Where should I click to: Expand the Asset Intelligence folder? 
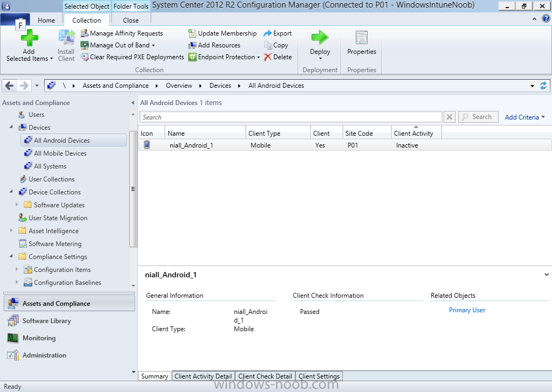tap(11, 230)
